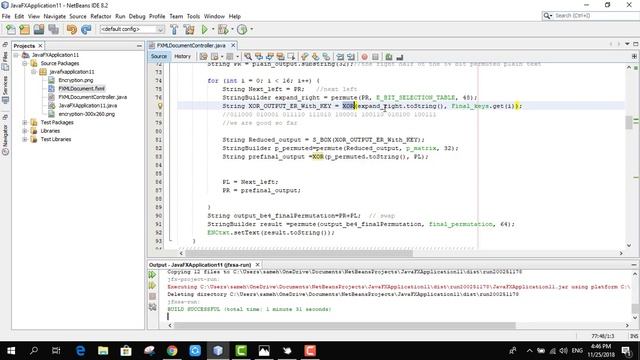Close the Output JavaFXApplication11 tab
The image size is (640, 360).
258,264
